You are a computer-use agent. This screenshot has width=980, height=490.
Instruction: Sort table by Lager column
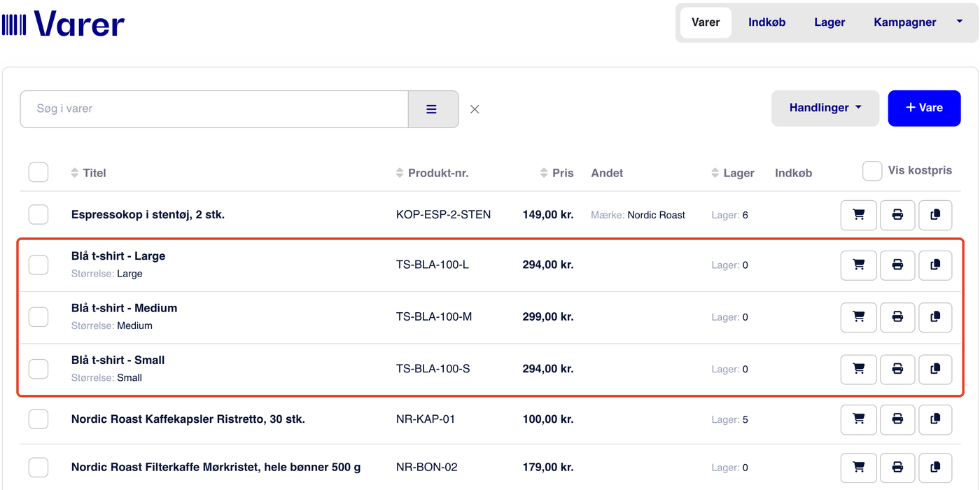click(733, 173)
